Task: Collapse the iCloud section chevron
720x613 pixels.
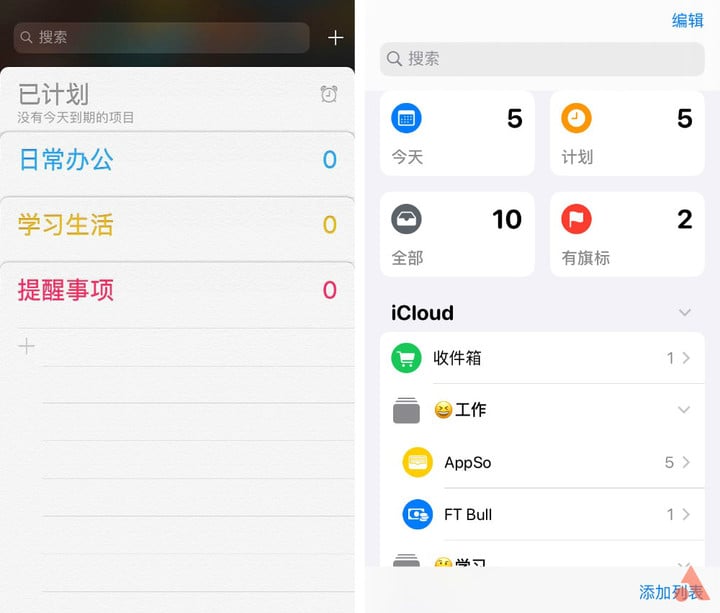Action: tap(685, 313)
